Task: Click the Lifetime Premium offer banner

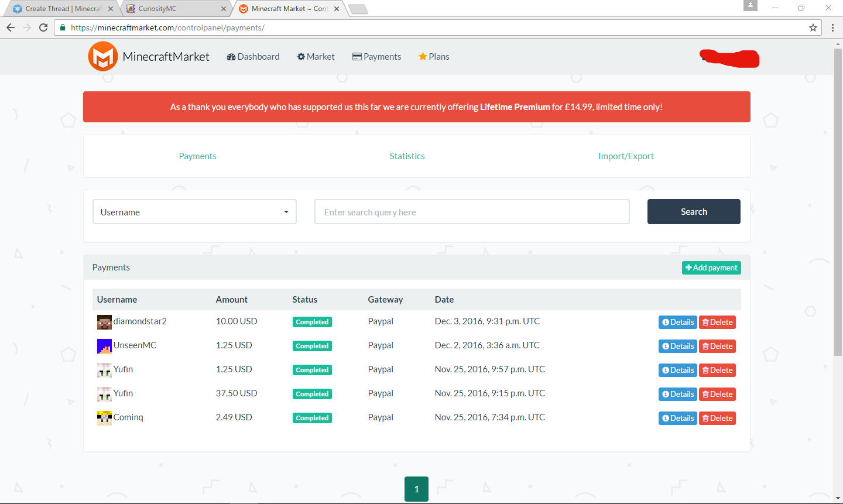Action: [416, 107]
